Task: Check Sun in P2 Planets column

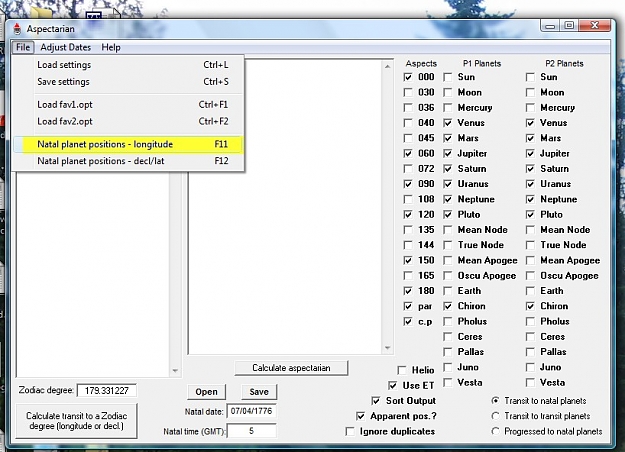Action: pyautogui.click(x=530, y=77)
